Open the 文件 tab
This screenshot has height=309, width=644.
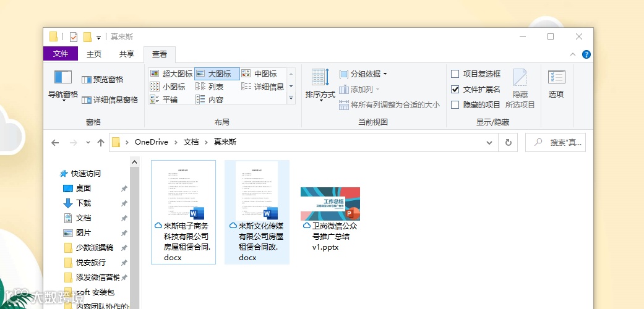tap(61, 54)
